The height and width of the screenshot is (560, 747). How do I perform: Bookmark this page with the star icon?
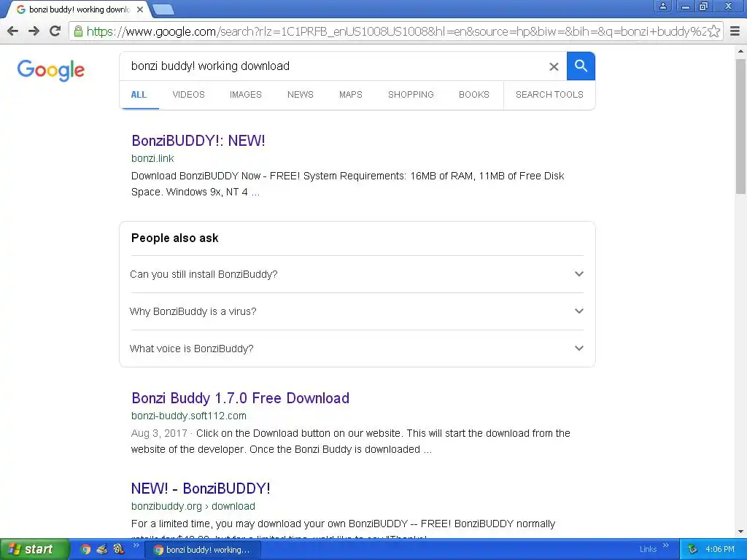713,31
